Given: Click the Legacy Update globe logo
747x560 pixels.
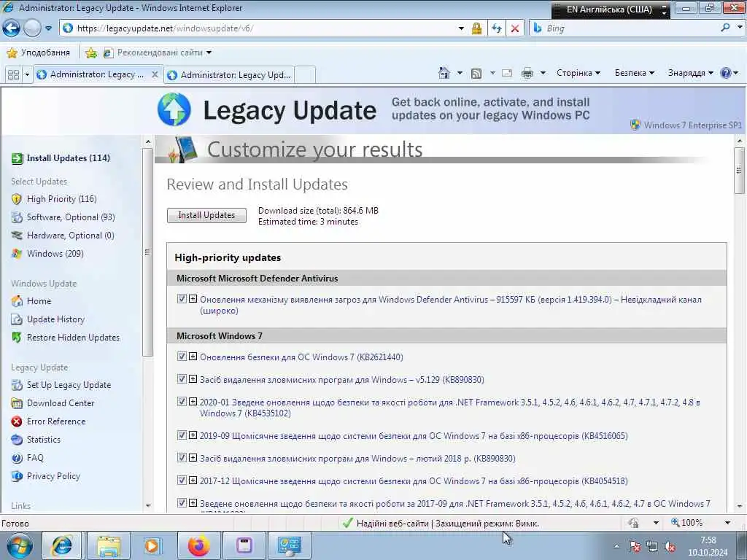Looking at the screenshot, I should pos(174,109).
